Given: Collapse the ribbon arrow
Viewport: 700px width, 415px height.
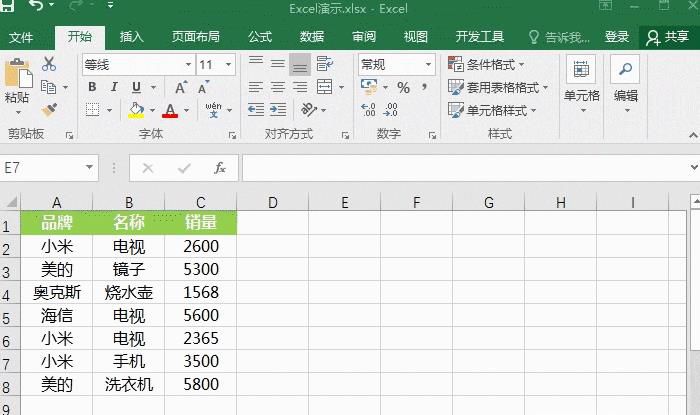Looking at the screenshot, I should tap(693, 135).
